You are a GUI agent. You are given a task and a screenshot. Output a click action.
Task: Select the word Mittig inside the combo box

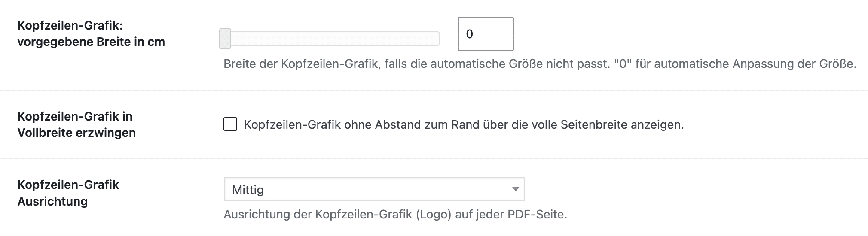[x=248, y=190]
